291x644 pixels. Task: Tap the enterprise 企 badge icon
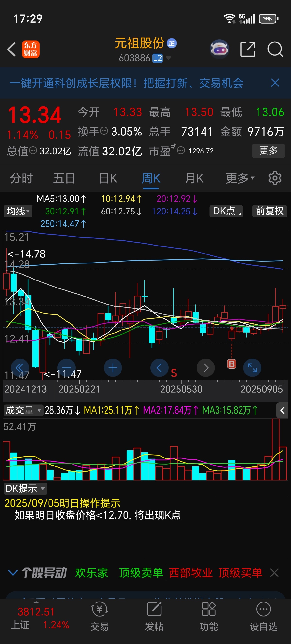tap(172, 43)
